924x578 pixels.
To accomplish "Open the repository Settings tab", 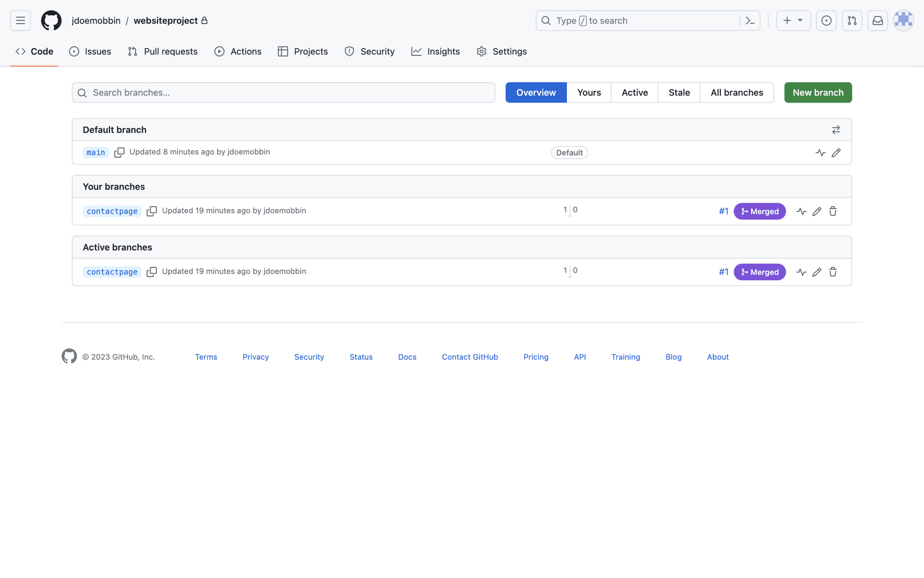I will (x=501, y=52).
